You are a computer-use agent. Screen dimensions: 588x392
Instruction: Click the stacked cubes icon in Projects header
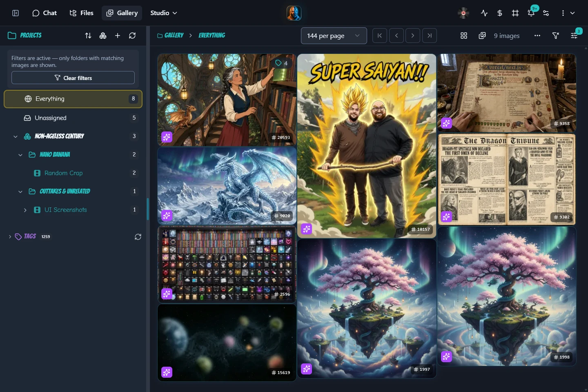click(103, 36)
